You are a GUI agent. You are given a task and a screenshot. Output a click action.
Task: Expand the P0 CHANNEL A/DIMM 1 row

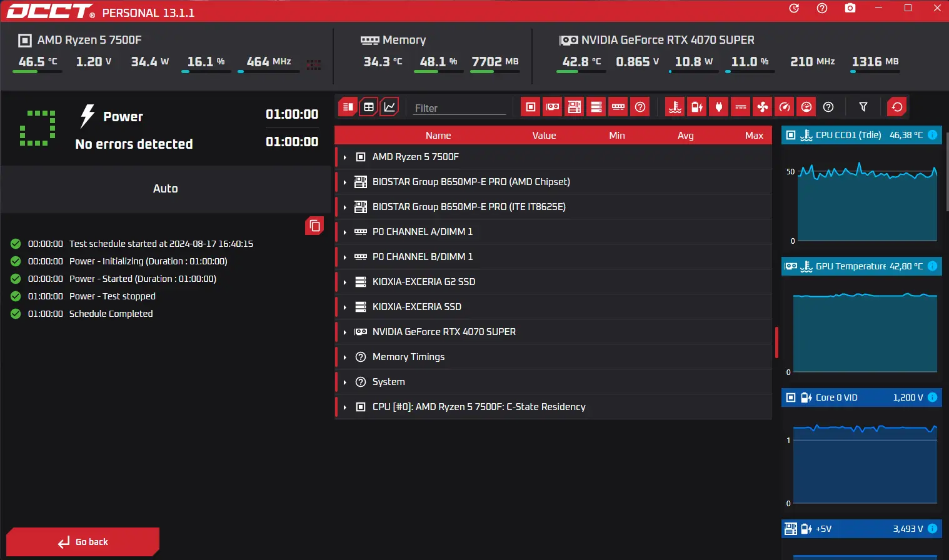pyautogui.click(x=344, y=232)
